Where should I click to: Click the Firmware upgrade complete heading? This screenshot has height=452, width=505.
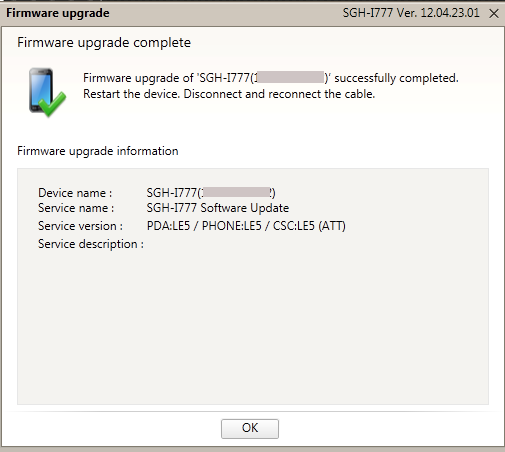104,43
